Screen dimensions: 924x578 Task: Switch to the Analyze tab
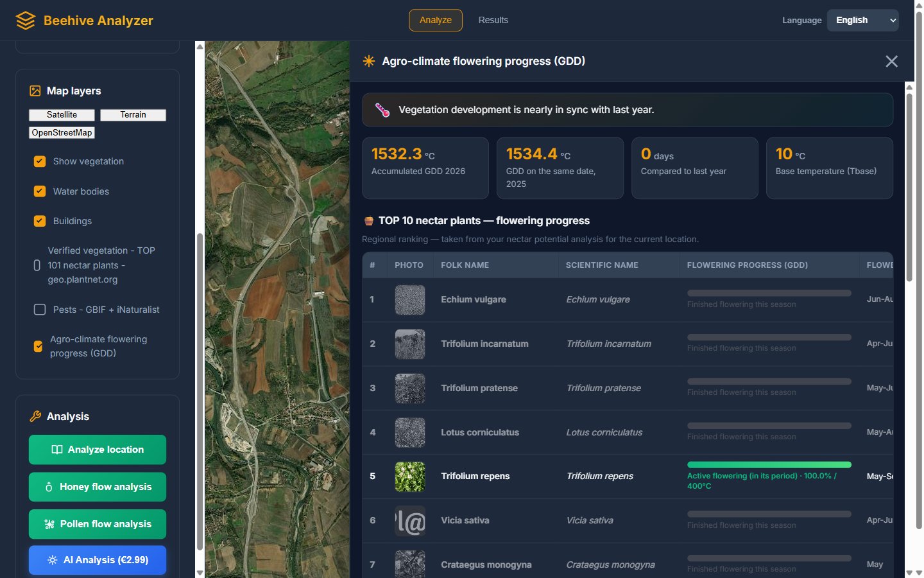[436, 21]
